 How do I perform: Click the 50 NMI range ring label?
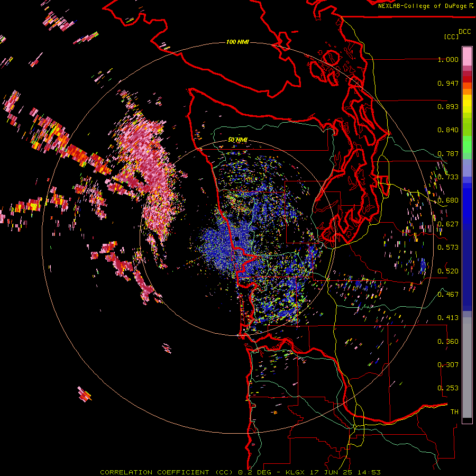[x=237, y=140]
